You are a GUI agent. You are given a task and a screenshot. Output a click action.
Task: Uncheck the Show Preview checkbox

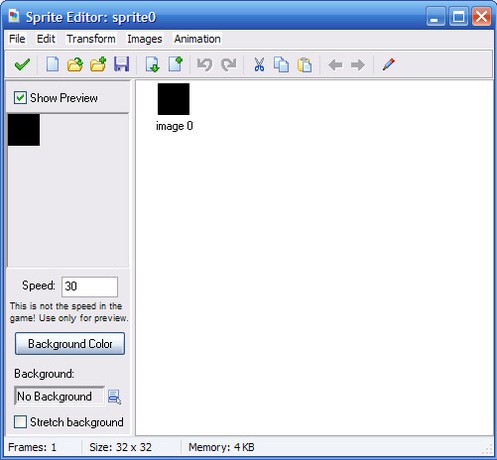20,98
